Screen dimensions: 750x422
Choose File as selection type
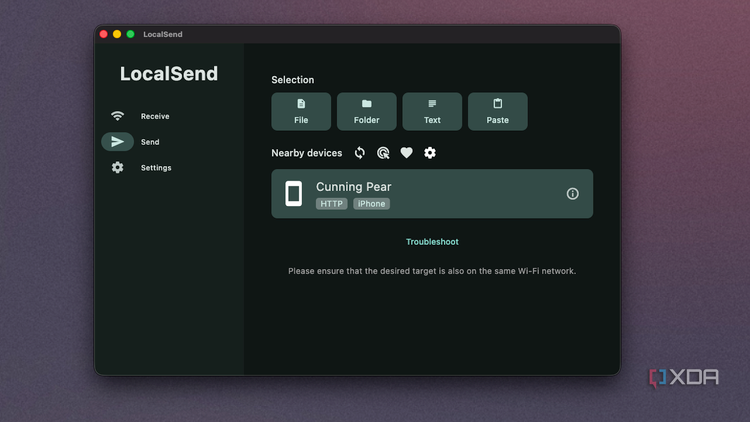[x=301, y=111]
